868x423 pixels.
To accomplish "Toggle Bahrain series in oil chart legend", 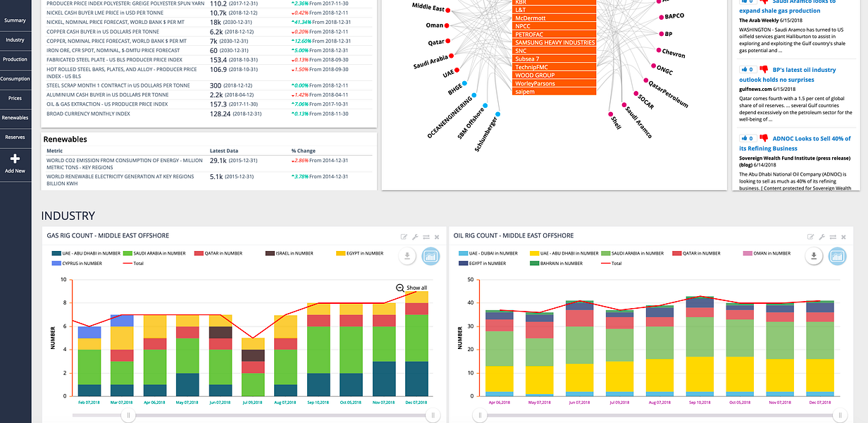I will (x=557, y=264).
